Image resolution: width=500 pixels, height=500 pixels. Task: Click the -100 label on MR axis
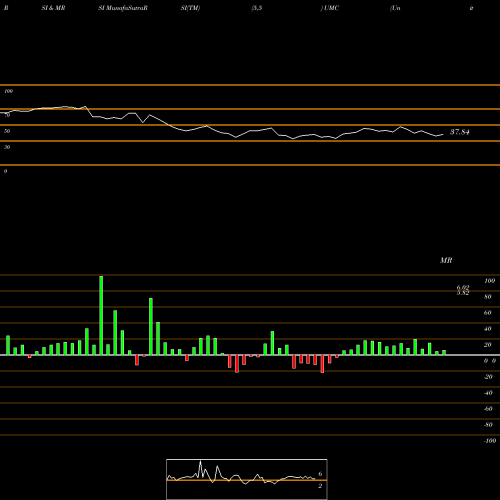(490, 441)
